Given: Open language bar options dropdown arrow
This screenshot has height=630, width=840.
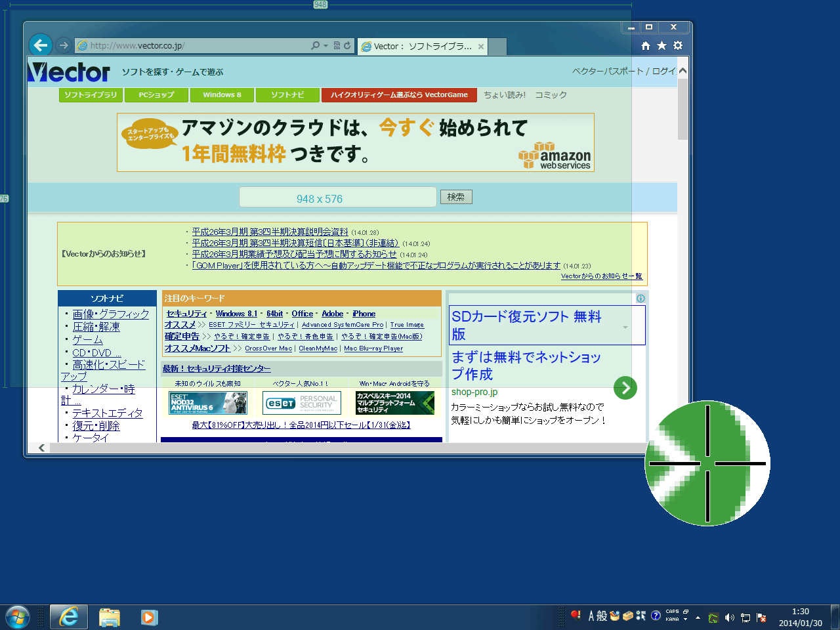Looking at the screenshot, I should pyautogui.click(x=686, y=619).
